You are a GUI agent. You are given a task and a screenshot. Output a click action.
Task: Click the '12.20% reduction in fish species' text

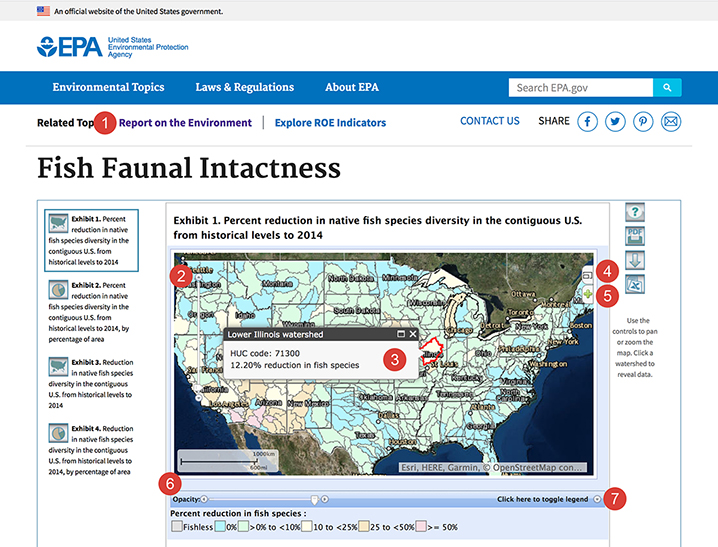point(294,365)
